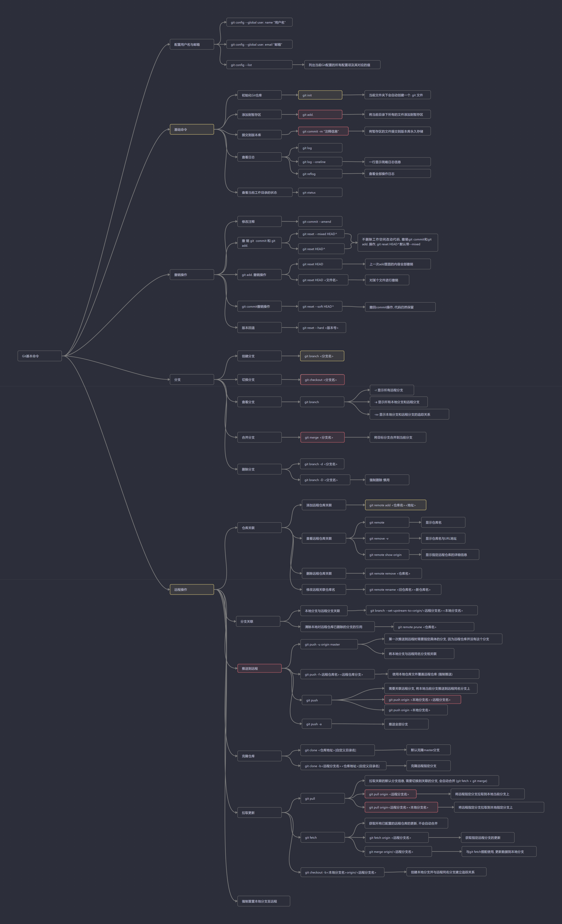Click the 'git reset --soft HEAD^' node
The image size is (562, 924).
pos(320,306)
